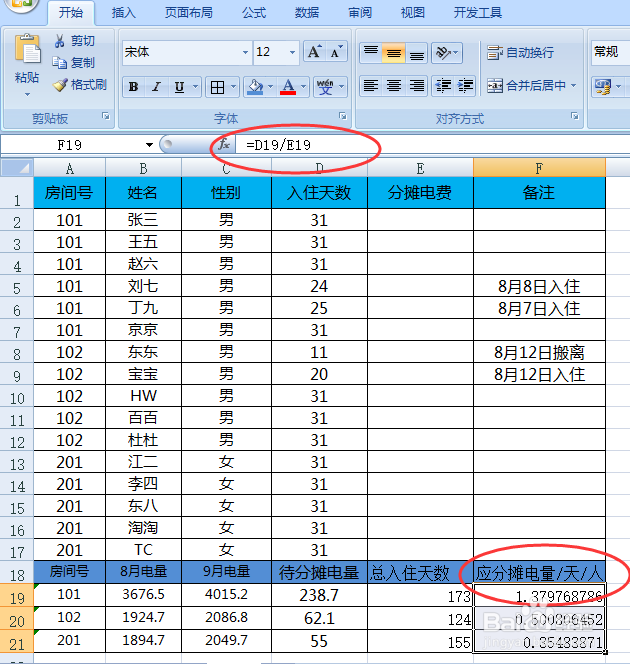
Task: Click the increase indent icon
Action: 465,86
